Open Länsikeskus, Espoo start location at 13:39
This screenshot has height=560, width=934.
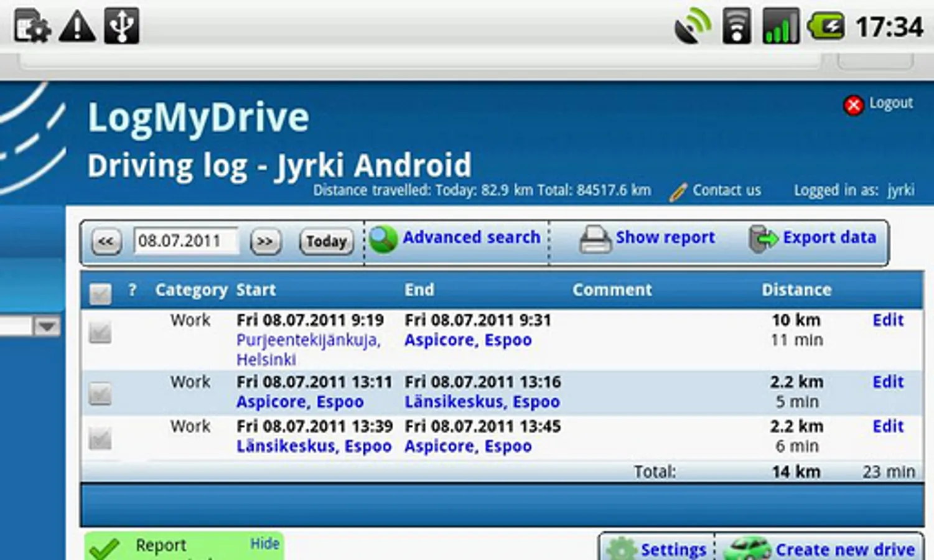[314, 446]
